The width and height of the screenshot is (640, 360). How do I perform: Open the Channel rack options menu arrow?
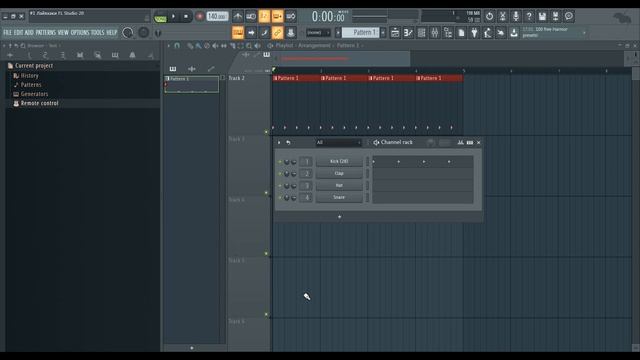point(279,142)
